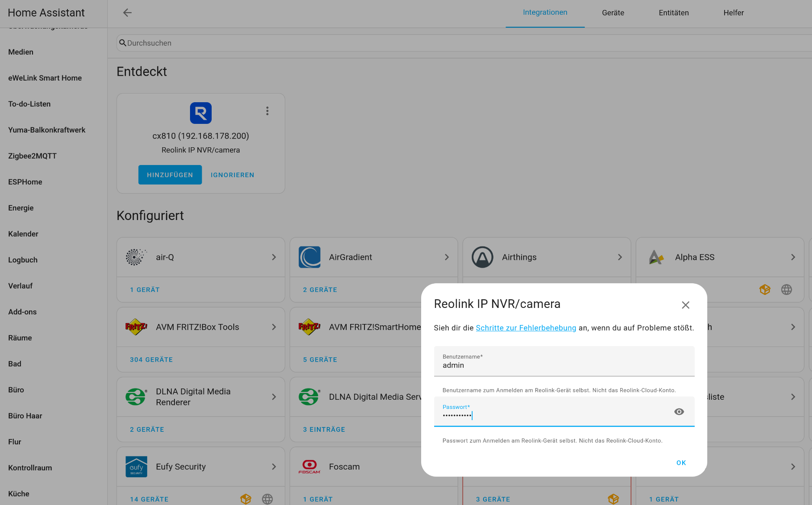Viewport: 812px width, 505px height.
Task: Open the 1 GERÄT link under air-Q
Action: tap(145, 290)
